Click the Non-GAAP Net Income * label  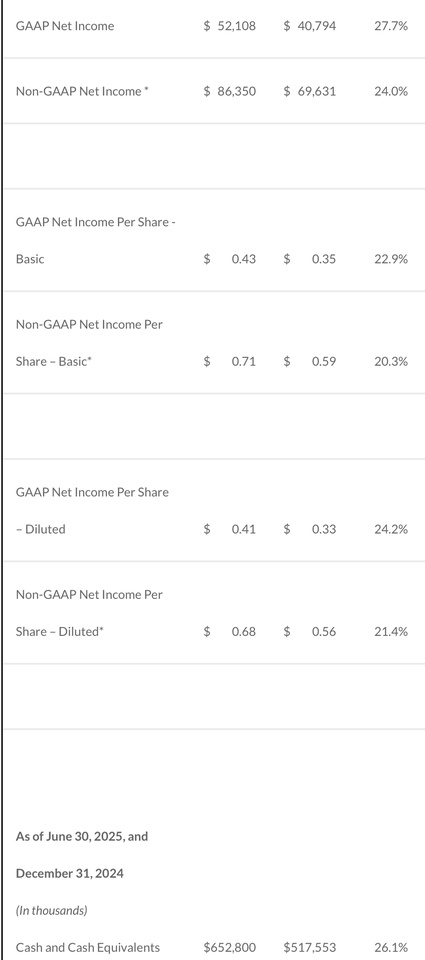[82, 92]
